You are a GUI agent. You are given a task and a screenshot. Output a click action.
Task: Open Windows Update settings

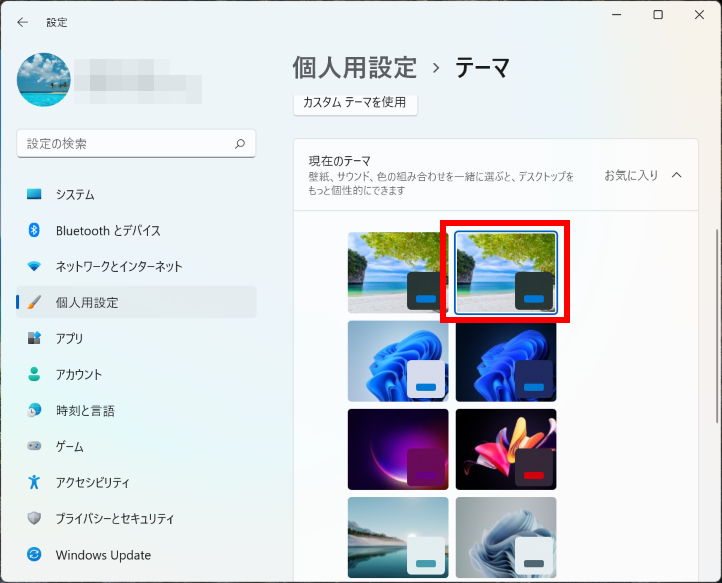click(x=136, y=554)
